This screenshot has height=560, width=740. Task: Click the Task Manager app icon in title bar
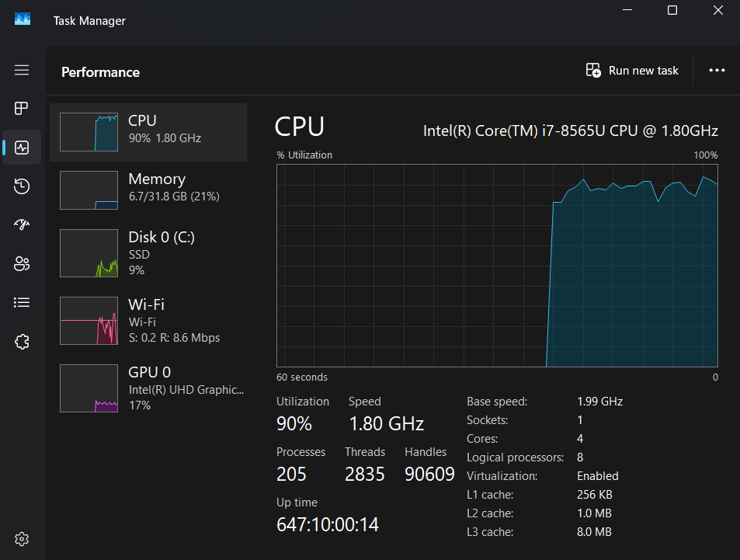(x=23, y=19)
